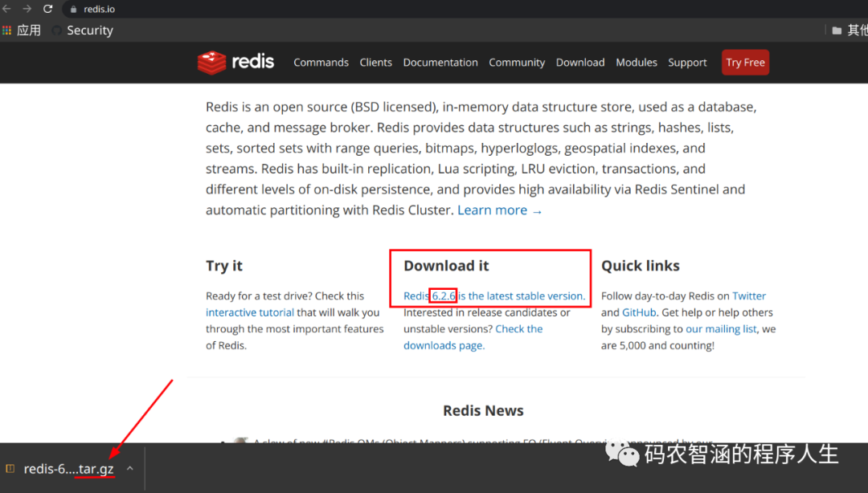Image resolution: width=868 pixels, height=493 pixels.
Task: Click the Redis 6.2.6 latest stable version link
Action: pos(493,296)
